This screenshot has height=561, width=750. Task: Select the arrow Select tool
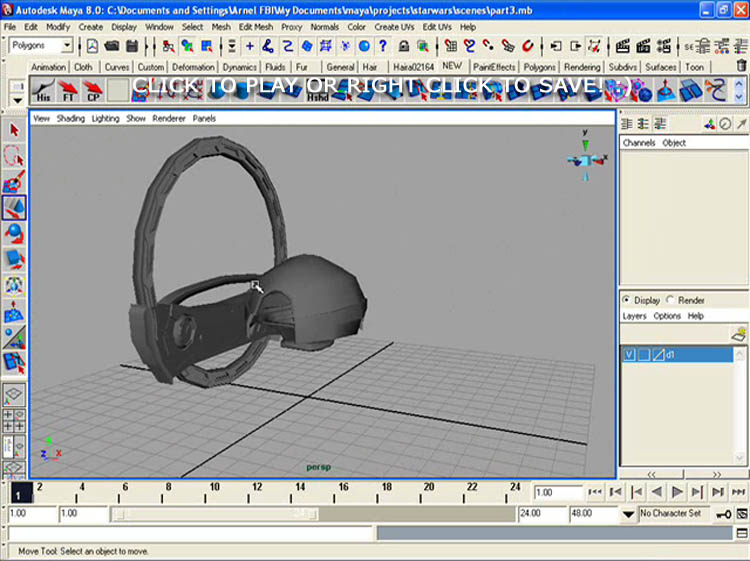tap(14, 130)
